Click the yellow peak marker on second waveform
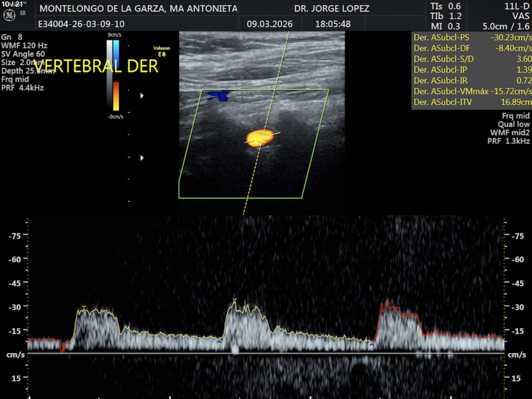 (235, 300)
